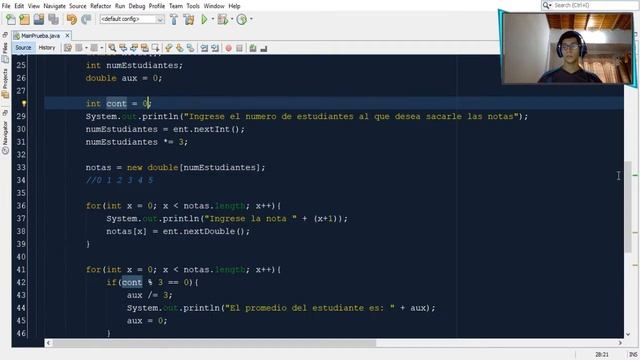
Task: Click the Shift Line Left icon
Action: tap(204, 48)
